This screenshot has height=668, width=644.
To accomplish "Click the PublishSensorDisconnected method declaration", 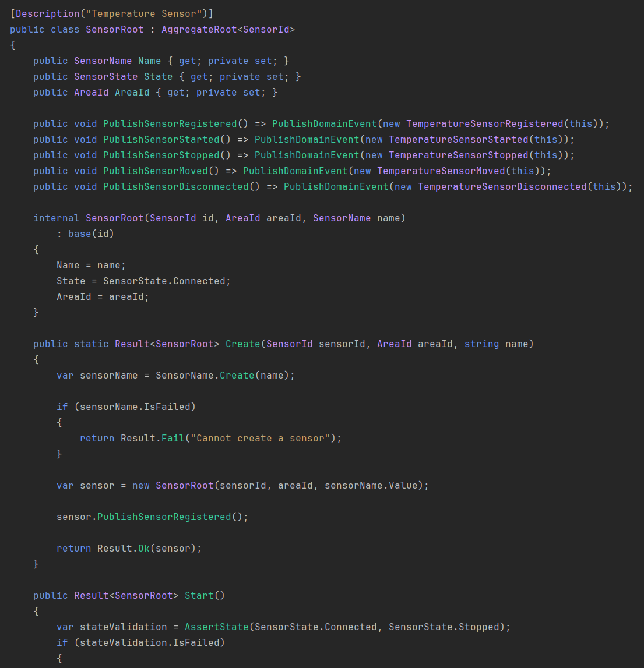I will (x=175, y=186).
